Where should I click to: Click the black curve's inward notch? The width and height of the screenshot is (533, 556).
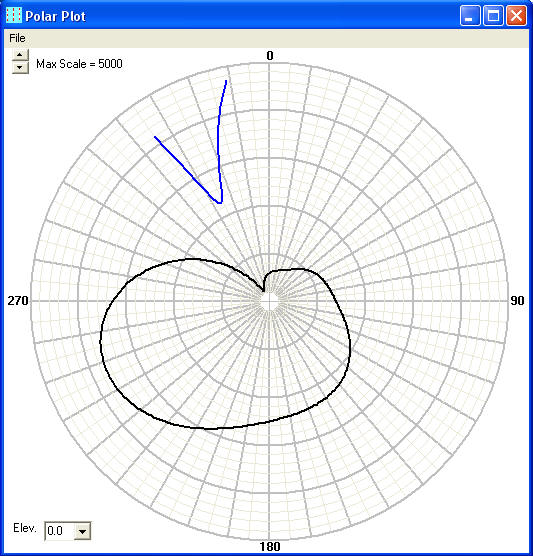pos(263,290)
